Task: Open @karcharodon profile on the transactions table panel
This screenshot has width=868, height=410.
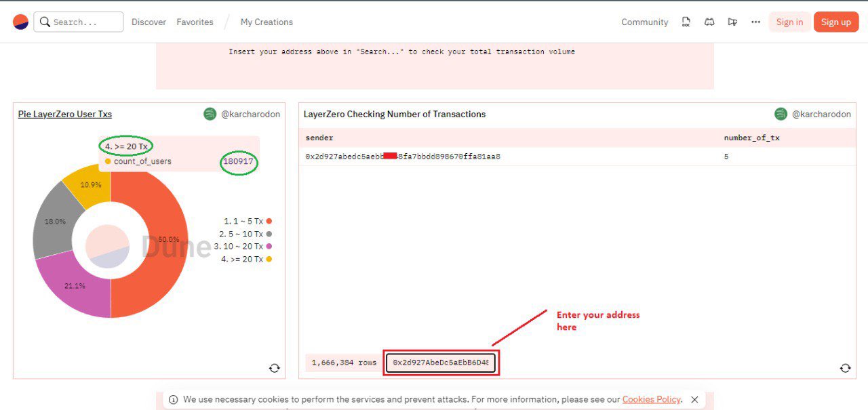Action: click(x=821, y=114)
